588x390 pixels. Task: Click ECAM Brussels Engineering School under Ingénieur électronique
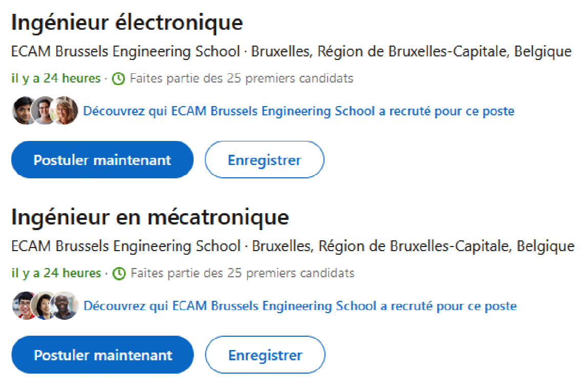tap(125, 51)
